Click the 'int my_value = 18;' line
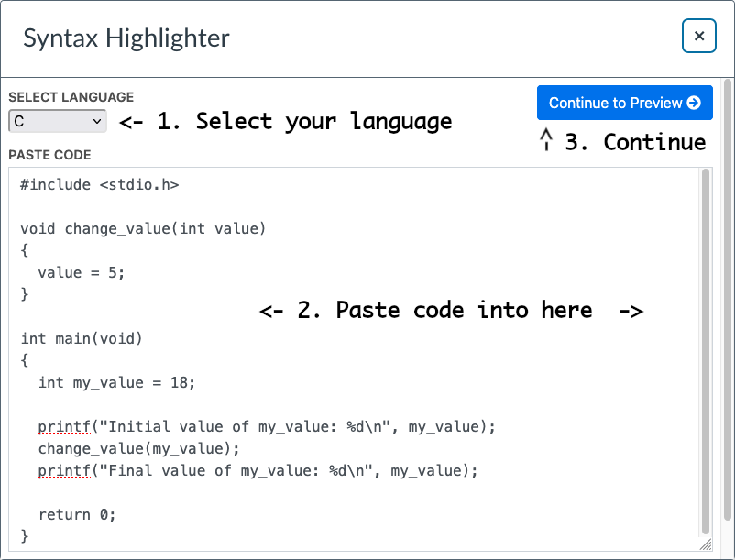Screen dimensions: 735x560 click(x=116, y=382)
